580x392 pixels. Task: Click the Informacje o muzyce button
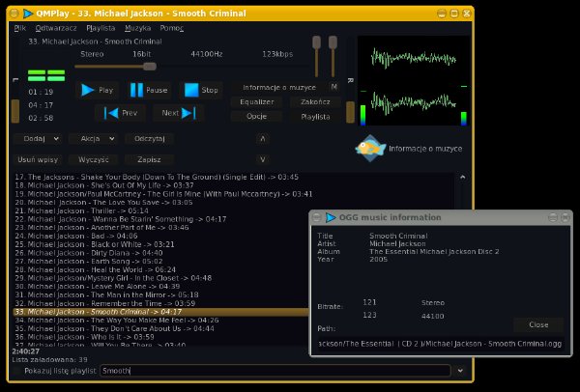tap(279, 88)
